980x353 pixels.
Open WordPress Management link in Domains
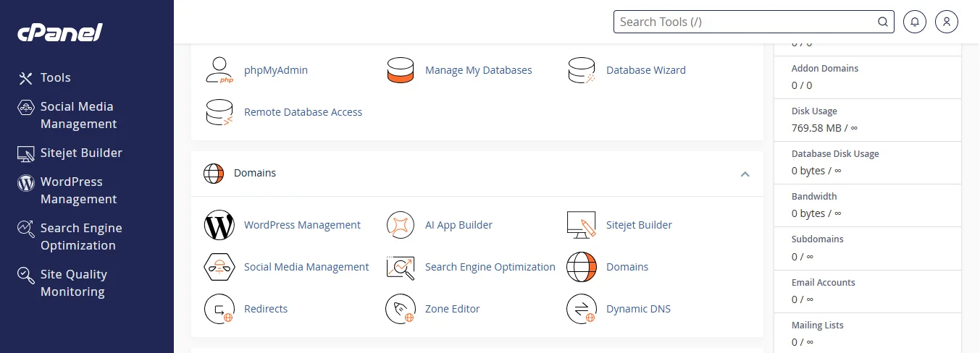(303, 225)
